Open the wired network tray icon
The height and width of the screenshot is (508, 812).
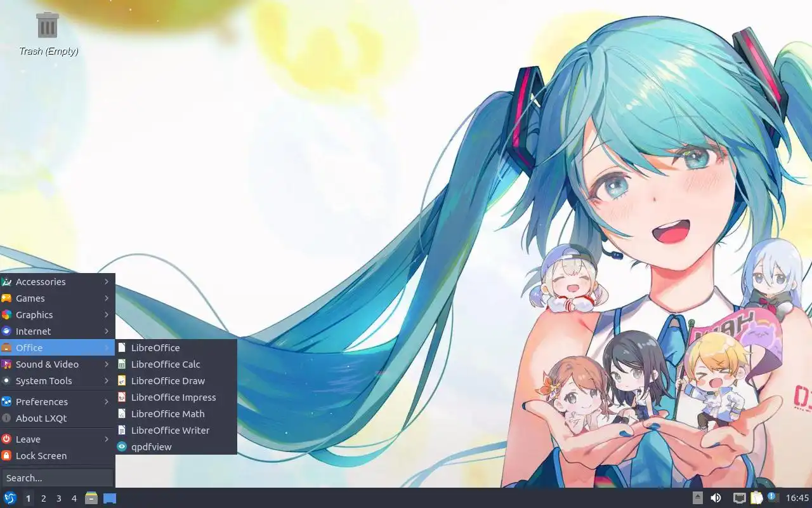pyautogui.click(x=739, y=498)
